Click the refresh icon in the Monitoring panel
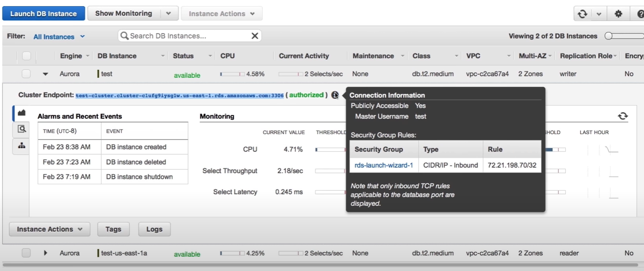The width and height of the screenshot is (644, 271). coord(623,116)
